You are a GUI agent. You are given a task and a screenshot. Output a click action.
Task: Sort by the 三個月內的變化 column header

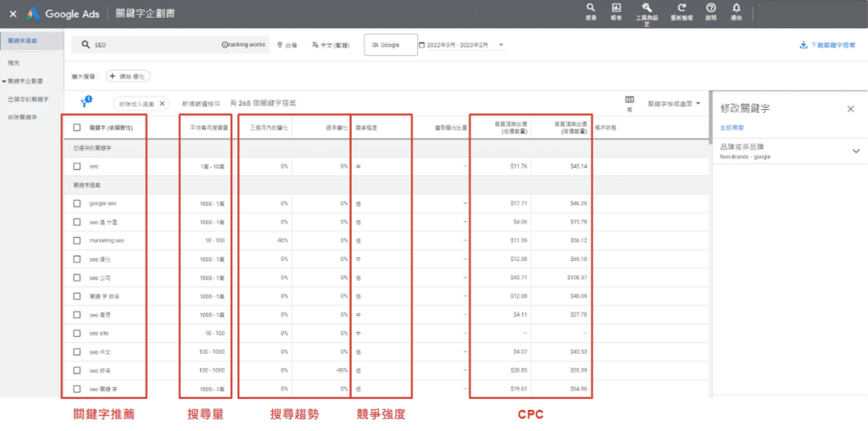coord(270,128)
